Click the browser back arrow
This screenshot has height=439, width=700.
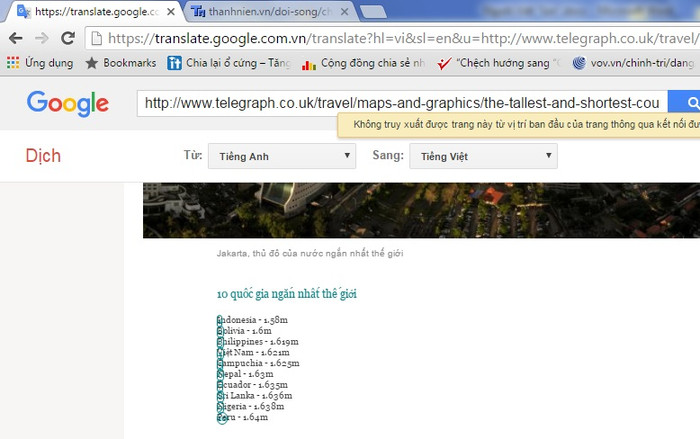(15, 38)
